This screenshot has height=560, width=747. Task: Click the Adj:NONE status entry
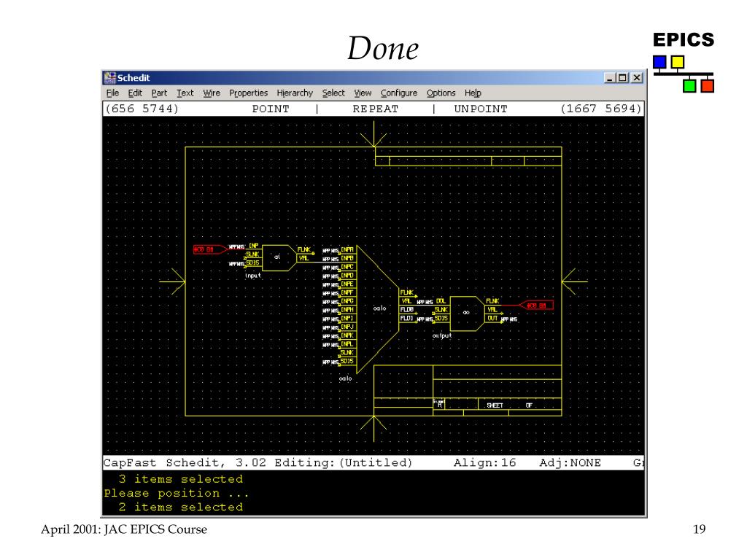(570, 463)
